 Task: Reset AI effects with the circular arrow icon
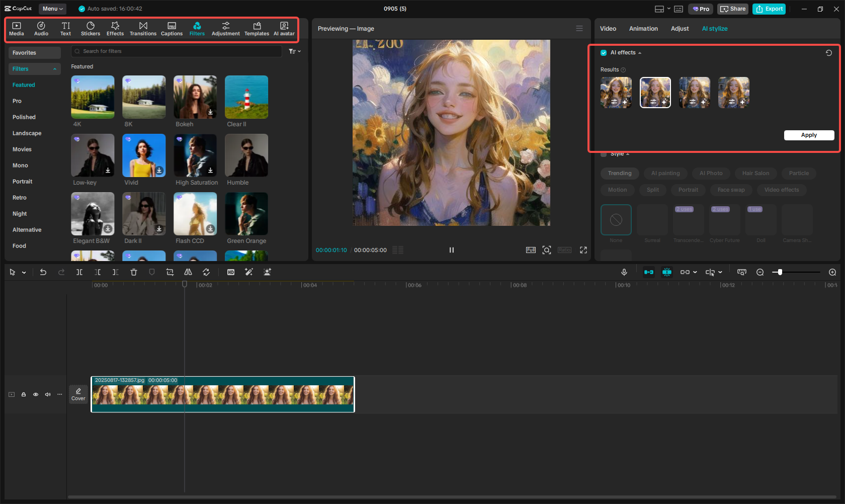829,53
